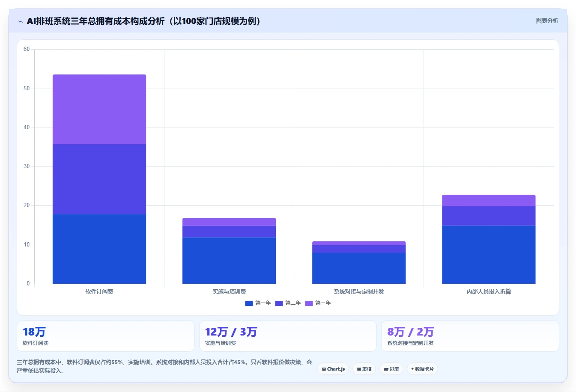Toggle the 第三年 series in the legend

pyautogui.click(x=318, y=303)
